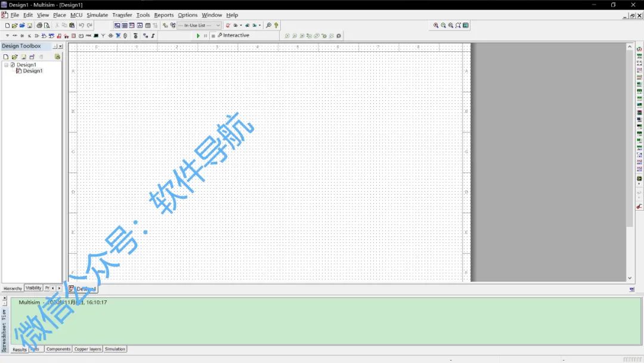Zoom to fit the sheet to page

[x=458, y=26]
